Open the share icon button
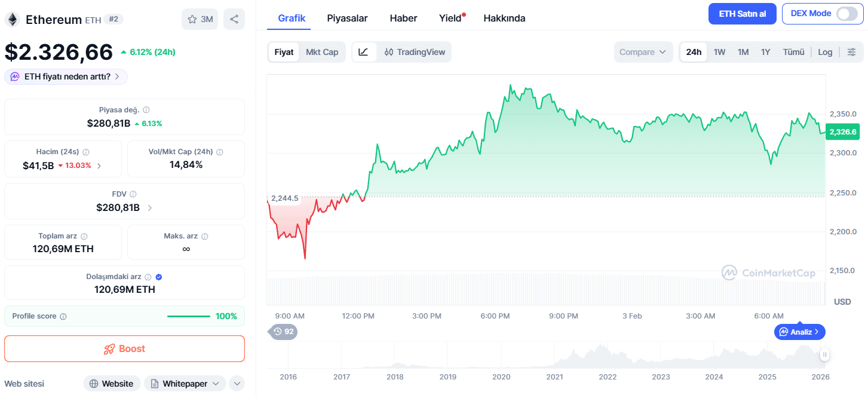This screenshot has width=868, height=395. pos(234,19)
